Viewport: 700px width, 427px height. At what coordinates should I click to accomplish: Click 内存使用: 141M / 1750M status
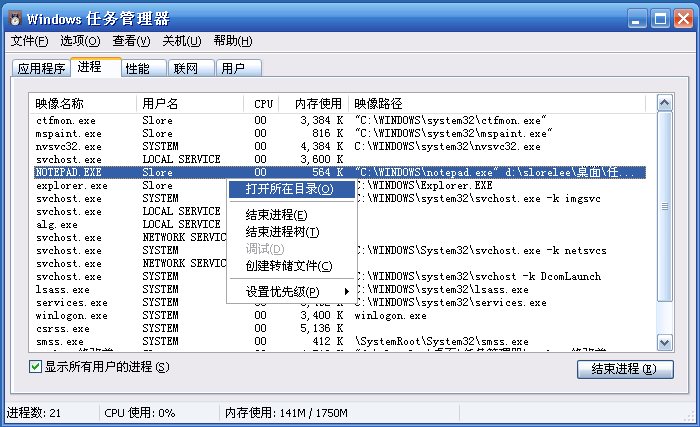(x=286, y=413)
